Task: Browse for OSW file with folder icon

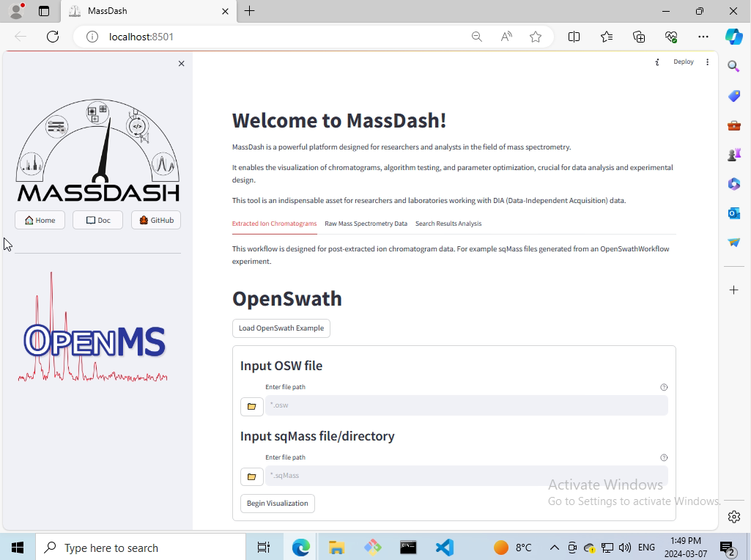Action: click(251, 406)
